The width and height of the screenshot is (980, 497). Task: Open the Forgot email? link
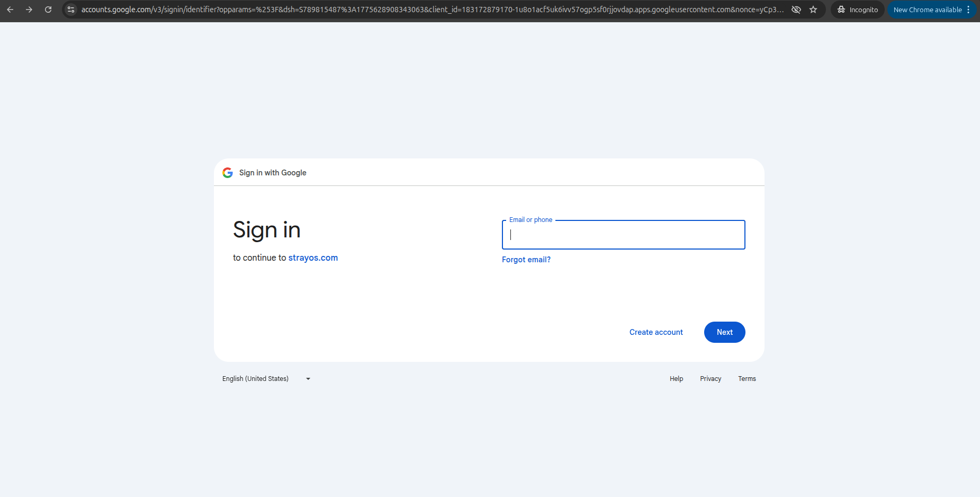[x=526, y=260]
